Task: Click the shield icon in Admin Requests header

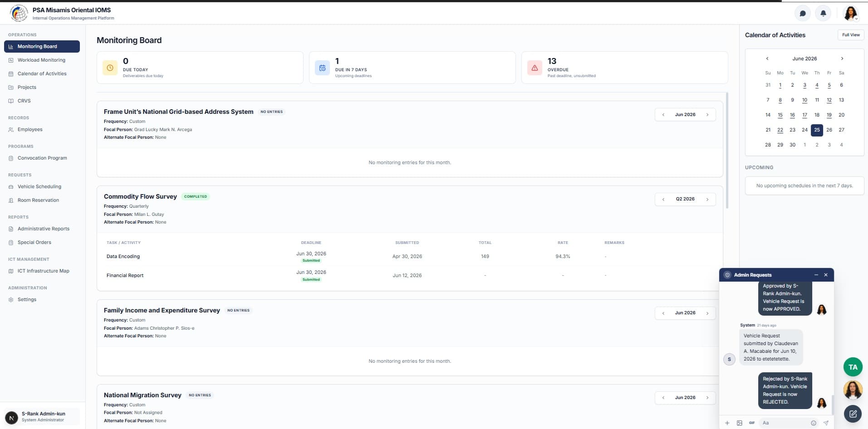Action: (727, 275)
